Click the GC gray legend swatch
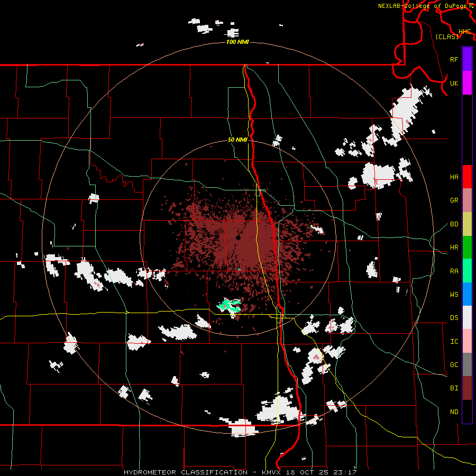Viewport: 476px width, 476px height. [x=467, y=364]
